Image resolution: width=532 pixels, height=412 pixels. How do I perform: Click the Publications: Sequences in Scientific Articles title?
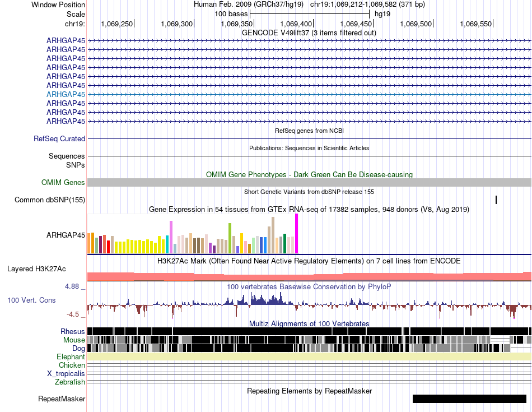[x=309, y=148]
